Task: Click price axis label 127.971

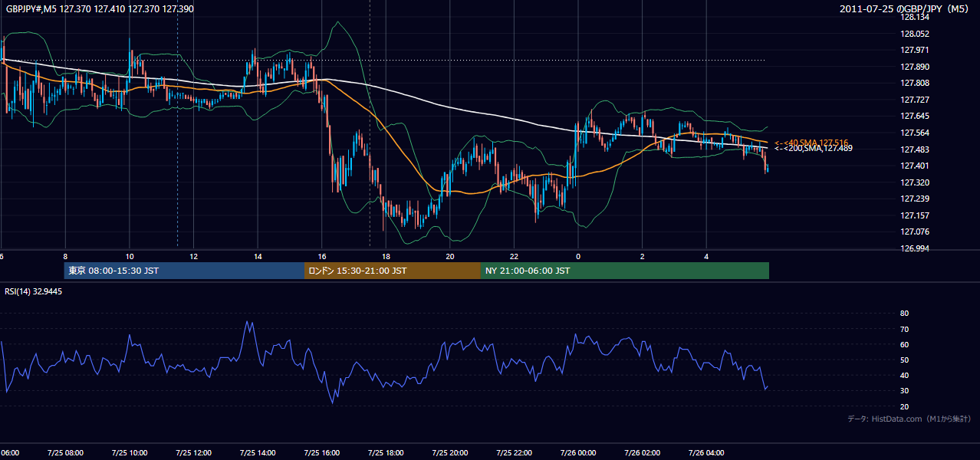Action: click(915, 50)
